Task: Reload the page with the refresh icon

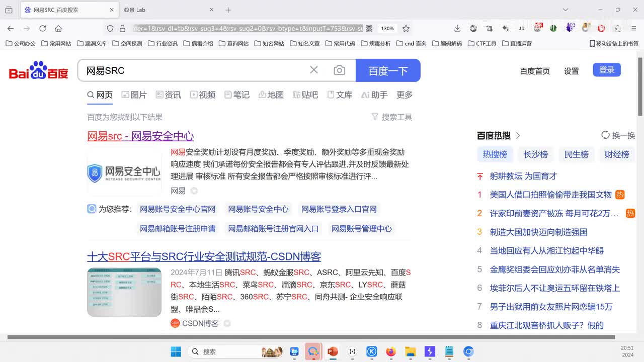Action: [x=43, y=29]
